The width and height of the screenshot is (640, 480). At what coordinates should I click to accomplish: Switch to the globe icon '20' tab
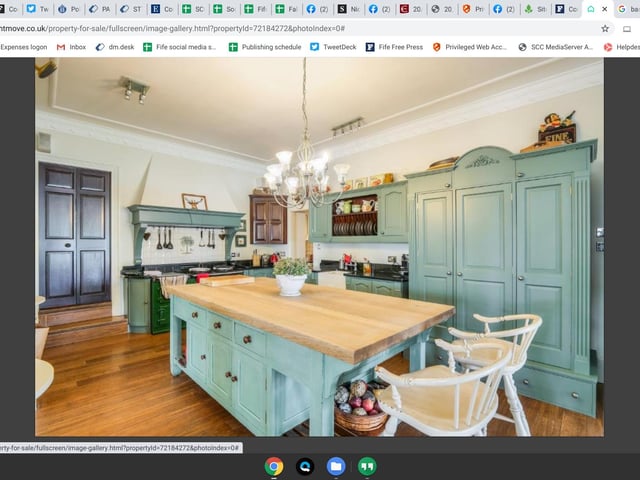click(x=442, y=9)
